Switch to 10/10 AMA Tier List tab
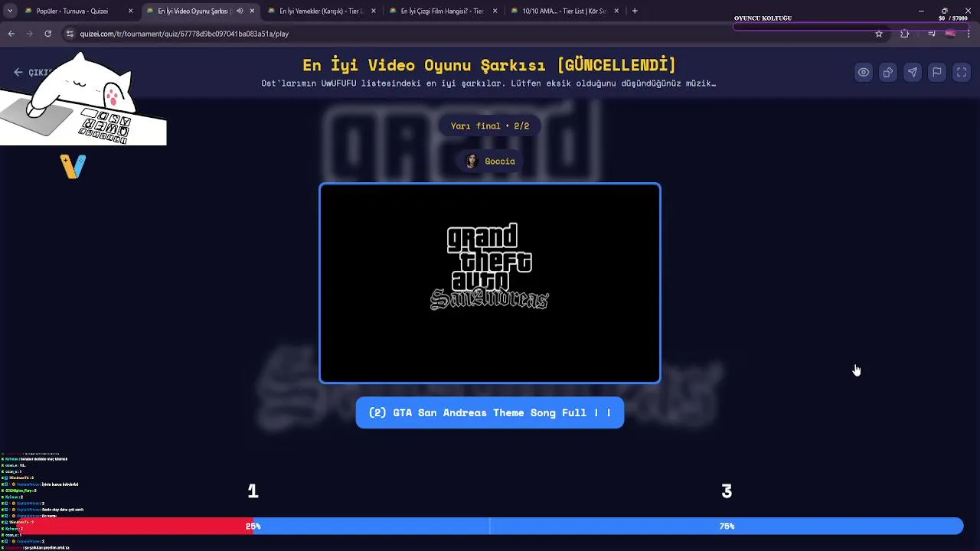This screenshot has height=551, width=980. 564,11
